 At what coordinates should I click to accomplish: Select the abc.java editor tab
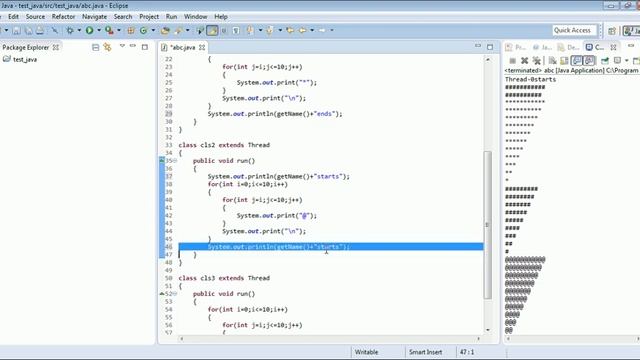182,47
